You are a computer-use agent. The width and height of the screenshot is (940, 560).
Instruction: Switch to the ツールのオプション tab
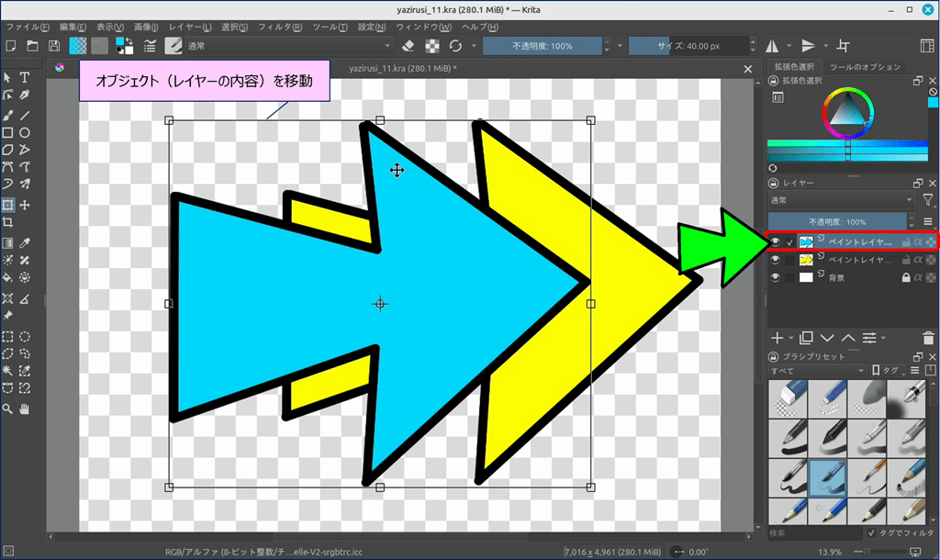[866, 67]
